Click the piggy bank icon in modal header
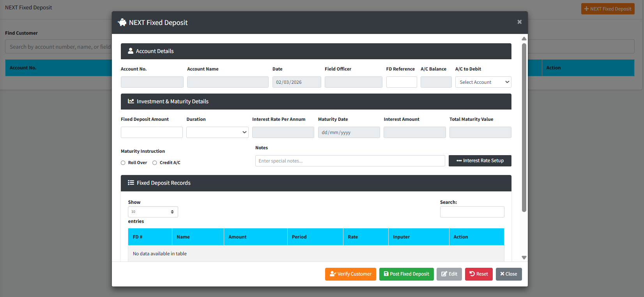Screen dimensions: 644x297 pyautogui.click(x=122, y=23)
